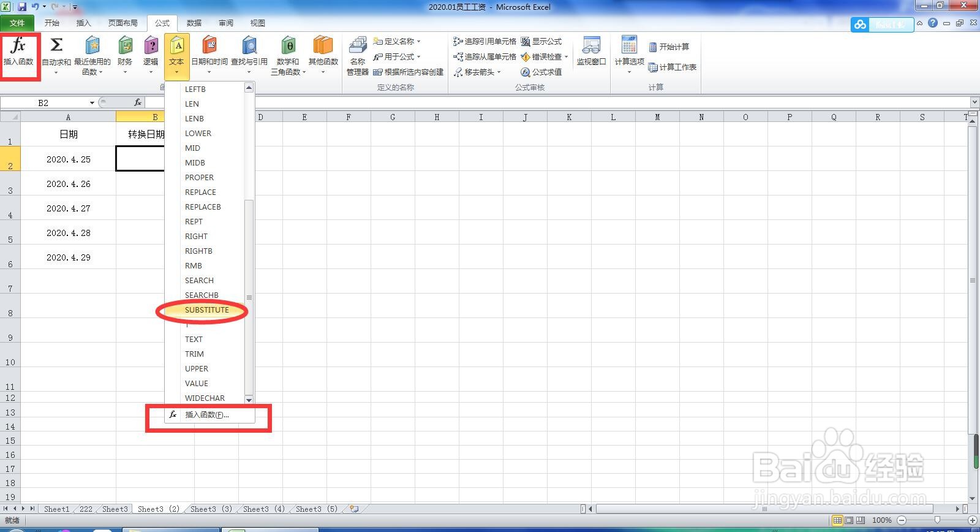Click the insert new worksheet tab icon
Viewport: 980px width, 532px height.
click(x=353, y=509)
